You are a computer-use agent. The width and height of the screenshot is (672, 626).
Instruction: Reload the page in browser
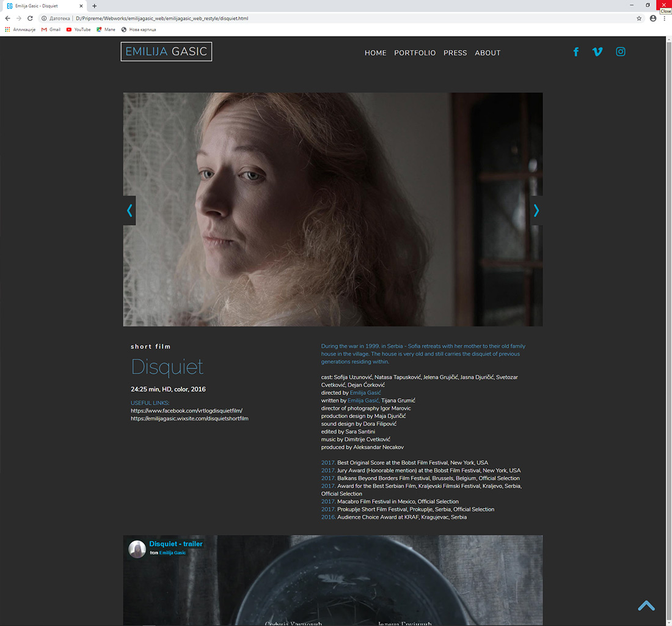pos(30,18)
